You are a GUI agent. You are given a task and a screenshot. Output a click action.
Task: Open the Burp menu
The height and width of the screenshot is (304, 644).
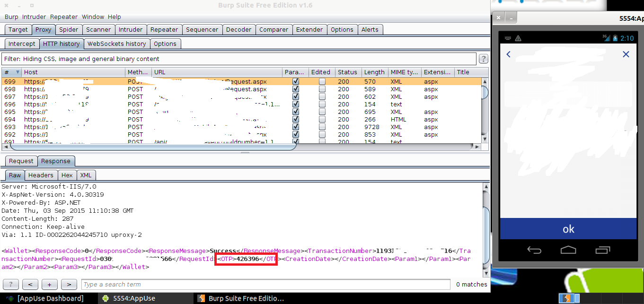click(11, 17)
